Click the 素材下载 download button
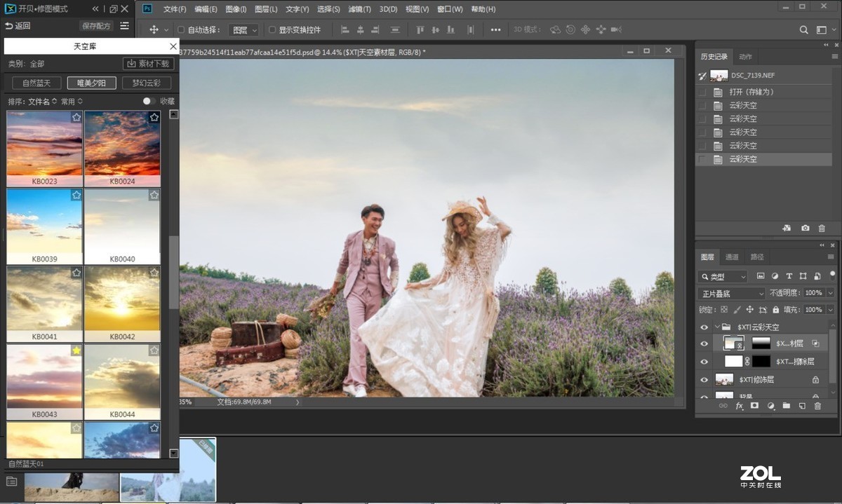Screen dimensions: 842x504 coord(149,64)
